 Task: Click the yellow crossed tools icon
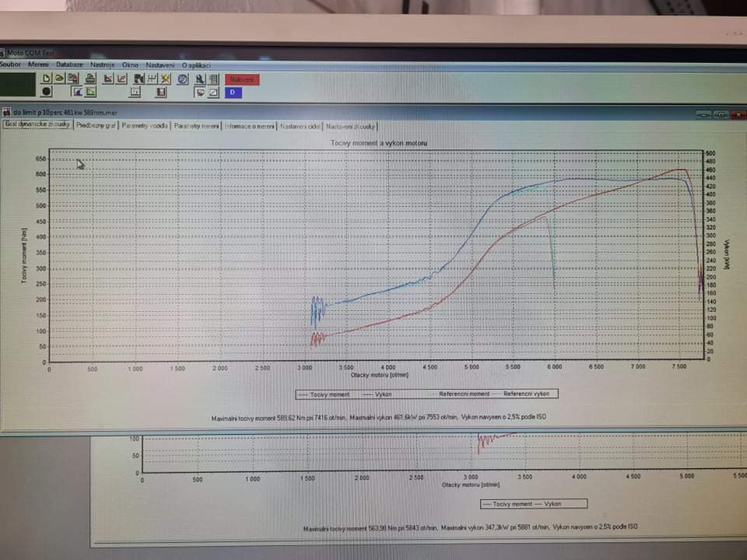pyautogui.click(x=166, y=79)
